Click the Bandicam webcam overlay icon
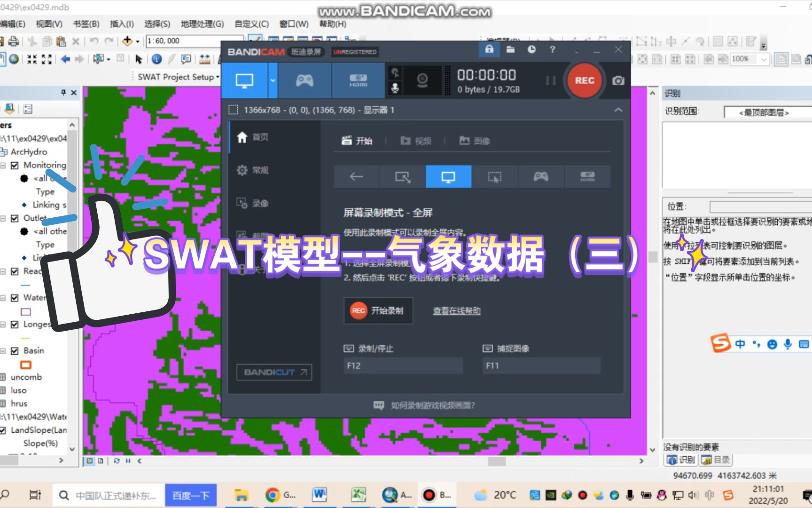 pyautogui.click(x=422, y=80)
